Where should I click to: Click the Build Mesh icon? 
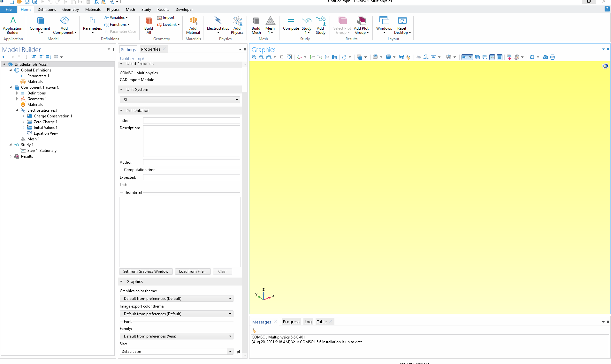(256, 25)
